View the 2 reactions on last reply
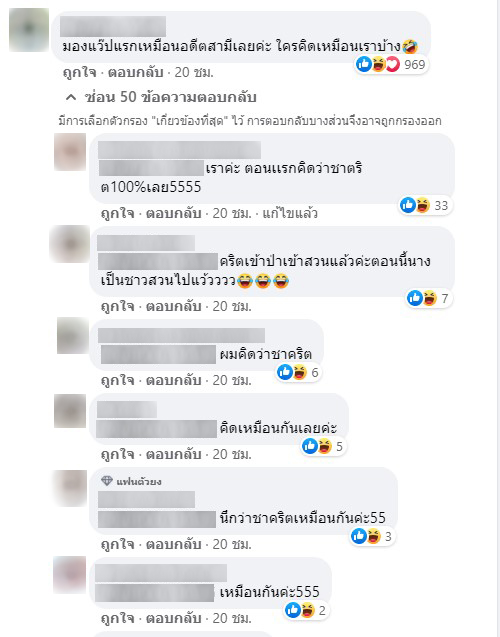This screenshot has width=500, height=637. 306,610
